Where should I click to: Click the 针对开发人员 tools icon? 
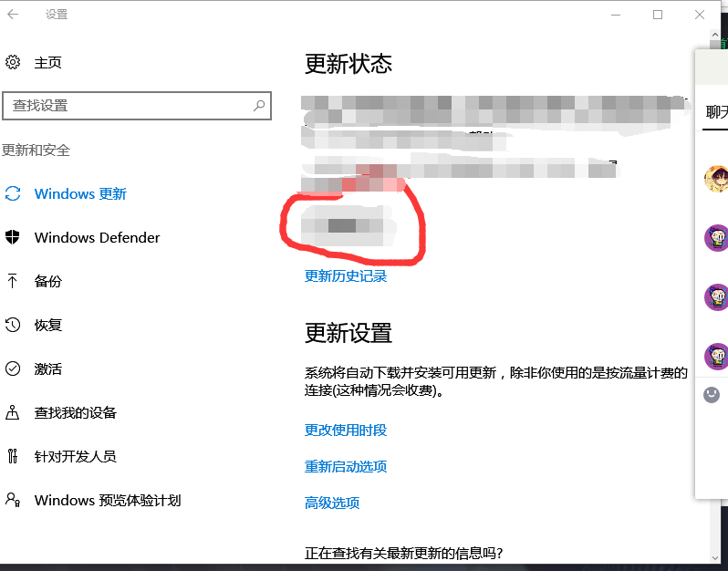point(13,456)
